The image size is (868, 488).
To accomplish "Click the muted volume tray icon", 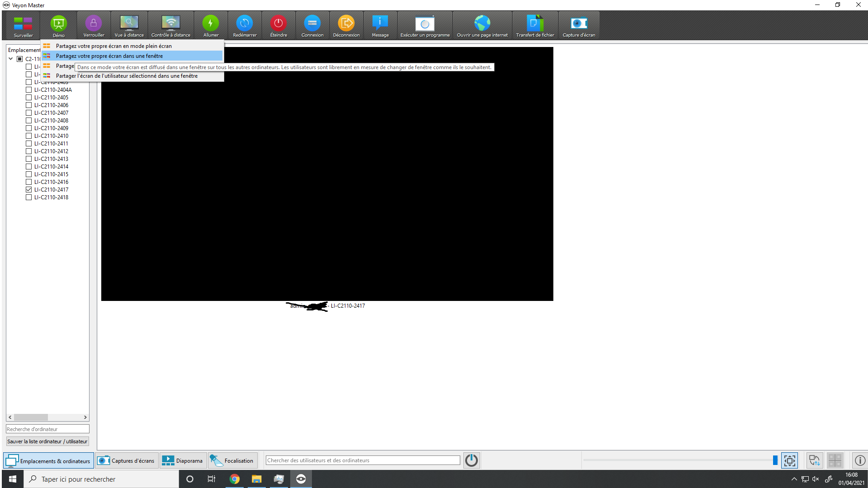I will [x=816, y=479].
